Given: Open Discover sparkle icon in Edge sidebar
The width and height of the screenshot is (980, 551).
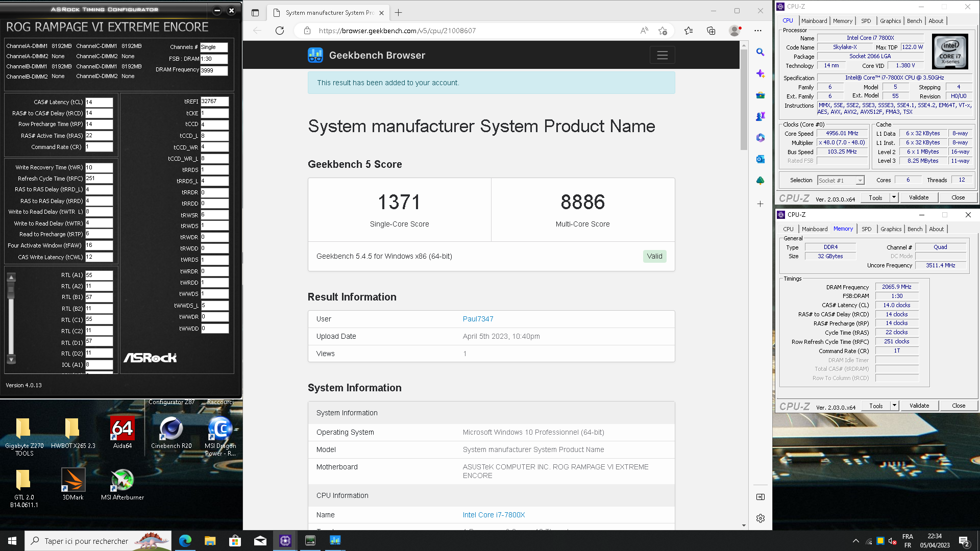Looking at the screenshot, I should coord(760,73).
